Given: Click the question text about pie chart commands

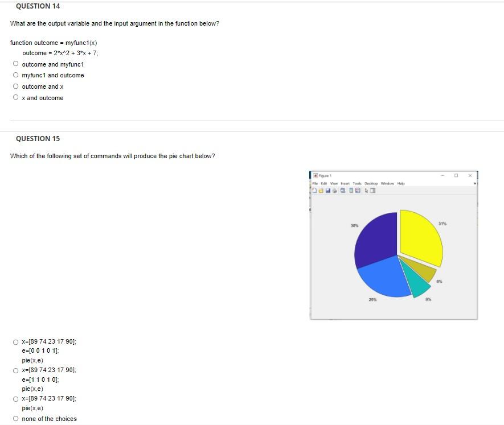Looking at the screenshot, I should coord(113,156).
